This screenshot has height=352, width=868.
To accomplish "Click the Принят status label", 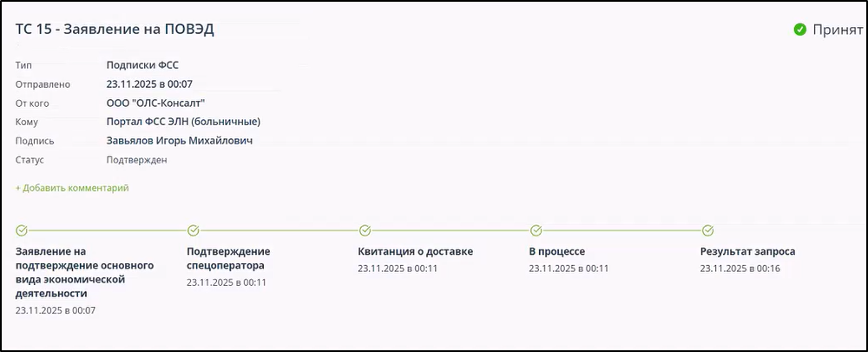I will coord(838,30).
